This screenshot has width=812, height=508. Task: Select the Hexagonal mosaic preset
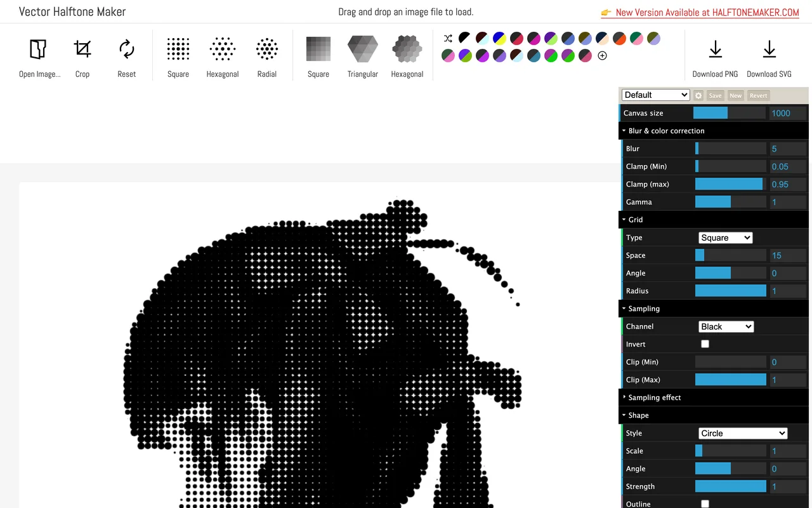[407, 57]
